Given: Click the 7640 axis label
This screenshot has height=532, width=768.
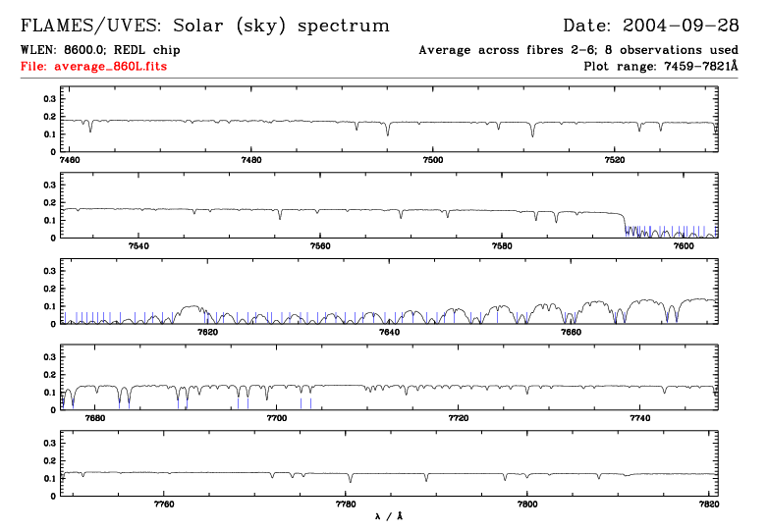Looking at the screenshot, I should coord(389,333).
